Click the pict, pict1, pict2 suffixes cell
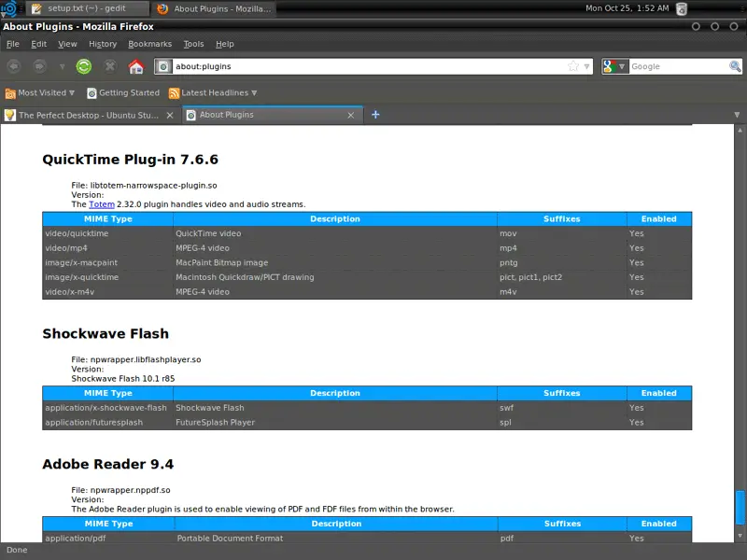The height and width of the screenshot is (560, 747). click(562, 277)
